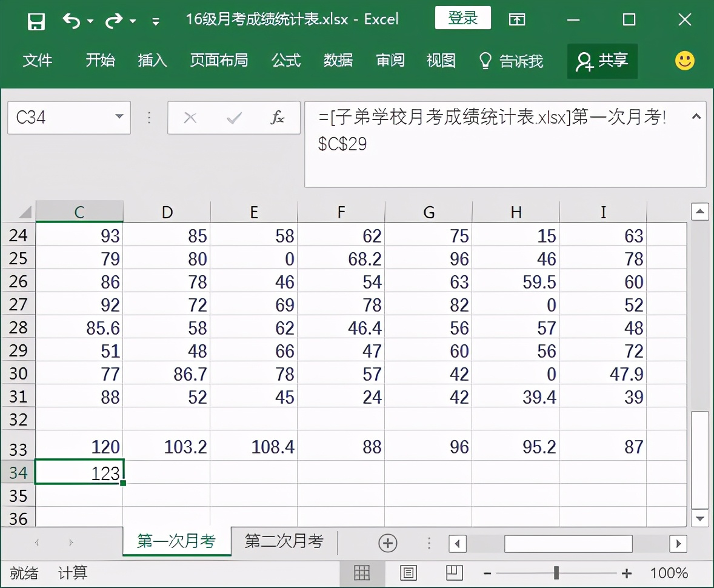This screenshot has height=588, width=714.
Task: Click the smiley feedback icon
Action: click(684, 61)
